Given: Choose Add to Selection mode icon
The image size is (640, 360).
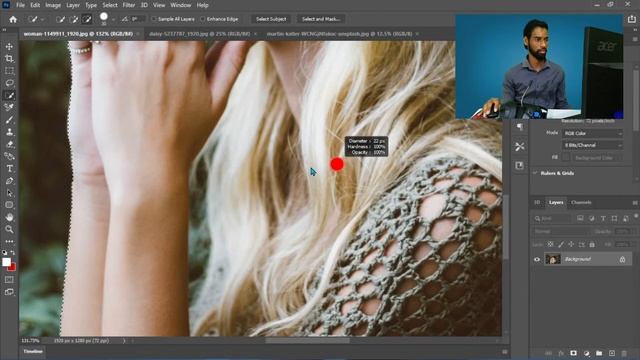Looking at the screenshot, I should (x=74, y=19).
